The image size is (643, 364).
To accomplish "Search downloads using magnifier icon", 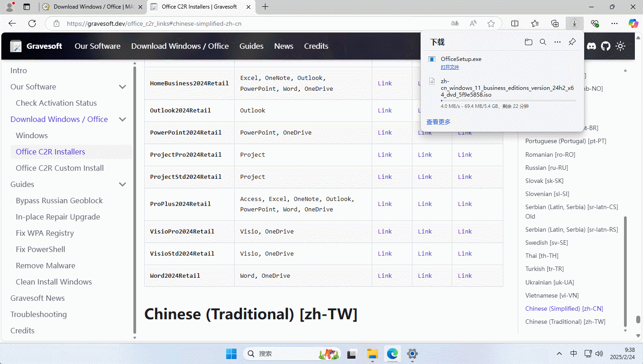I will coord(543,42).
